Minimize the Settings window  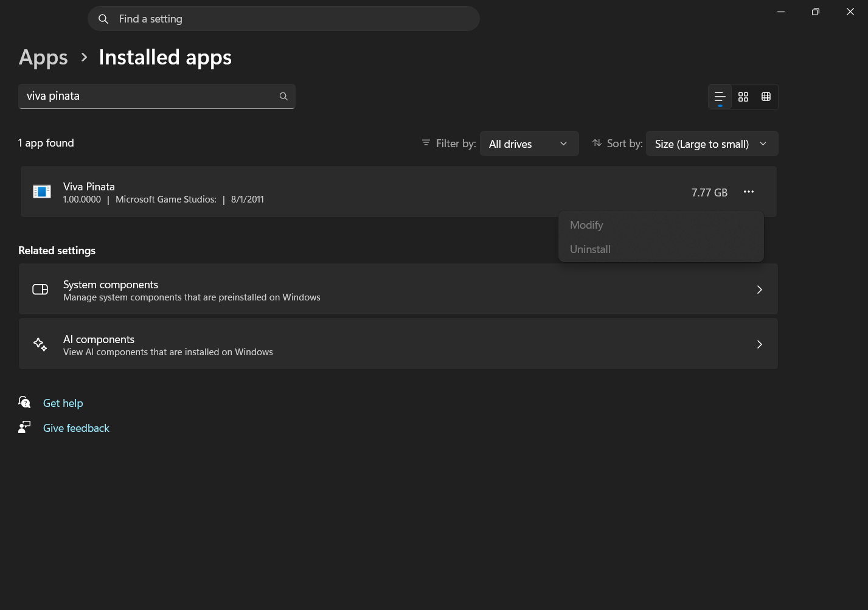[781, 12]
